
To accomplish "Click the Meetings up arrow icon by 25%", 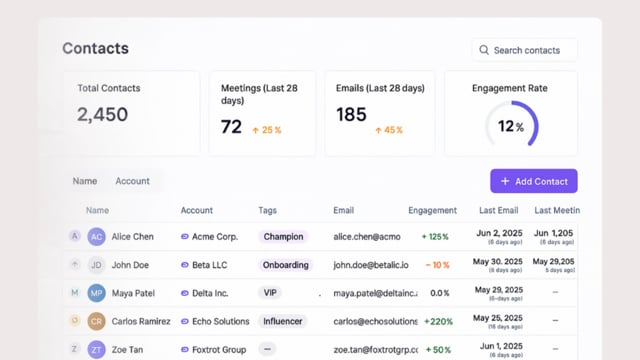I will tap(256, 130).
